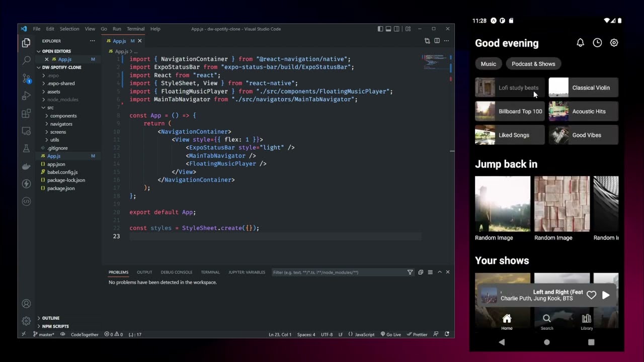Select the Music filter chip

489,64
